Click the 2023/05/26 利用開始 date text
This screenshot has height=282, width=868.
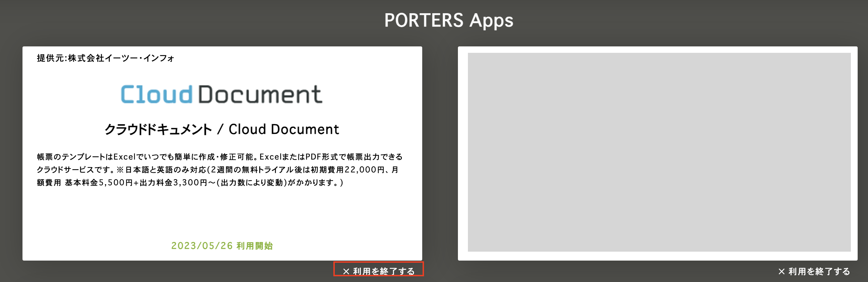click(x=222, y=246)
